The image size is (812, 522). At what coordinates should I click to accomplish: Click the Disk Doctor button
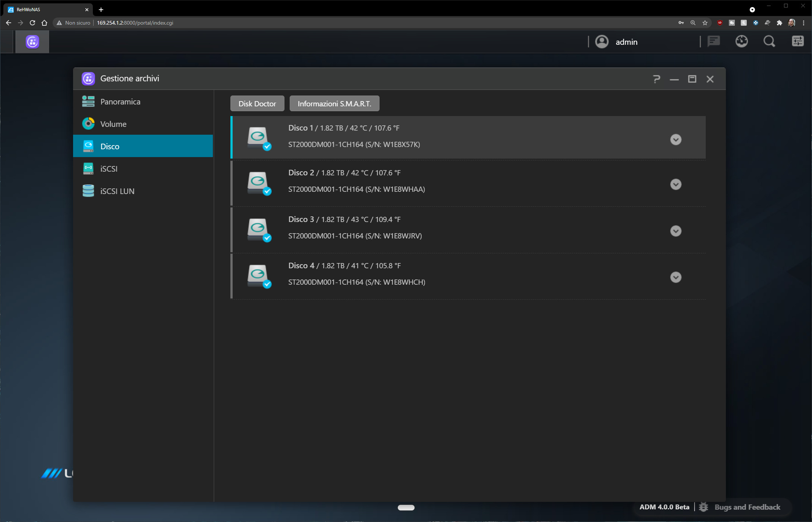tap(257, 104)
